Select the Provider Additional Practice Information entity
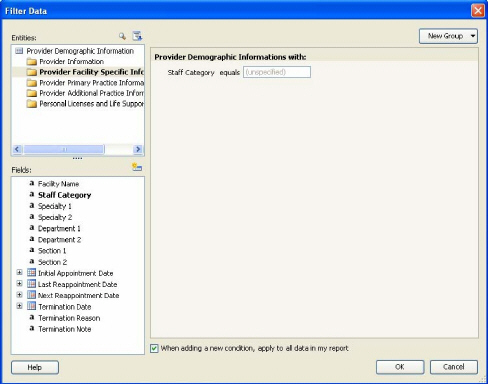 [x=92, y=93]
